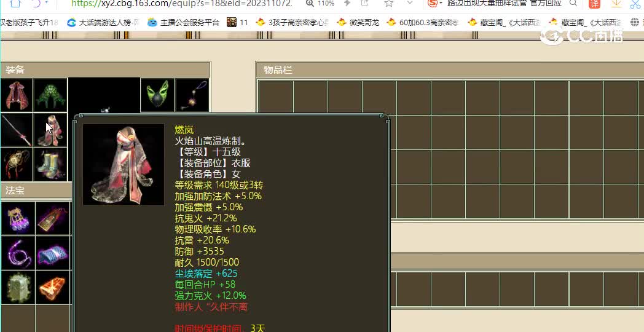644x332 pixels.
Task: Click the stat 加强加防法术 +5.0%
Action: (x=218, y=196)
